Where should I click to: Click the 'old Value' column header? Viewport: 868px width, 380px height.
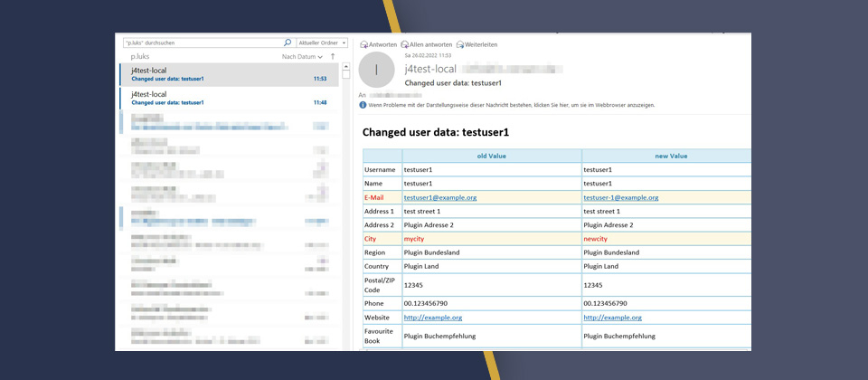(492, 157)
